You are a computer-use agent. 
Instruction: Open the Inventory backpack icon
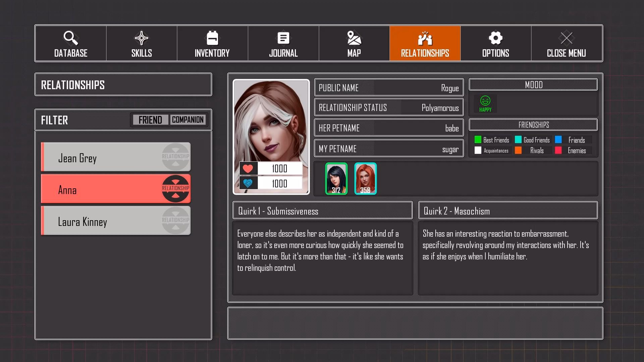click(212, 38)
